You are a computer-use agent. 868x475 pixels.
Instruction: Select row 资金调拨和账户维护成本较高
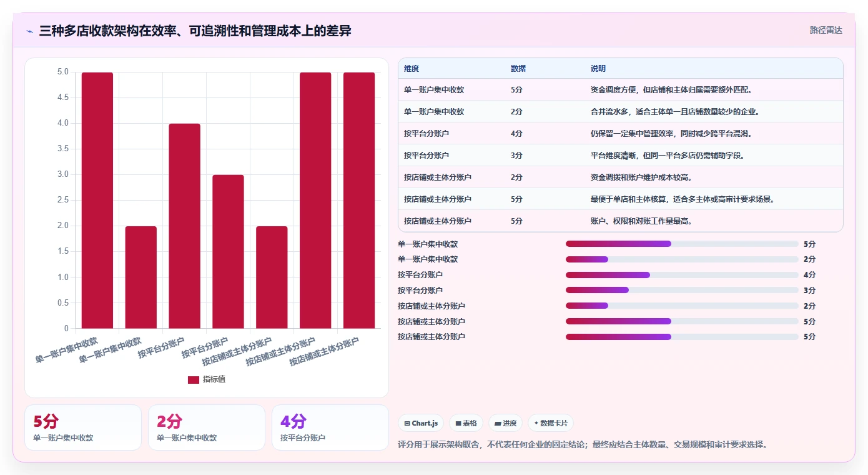(x=620, y=177)
